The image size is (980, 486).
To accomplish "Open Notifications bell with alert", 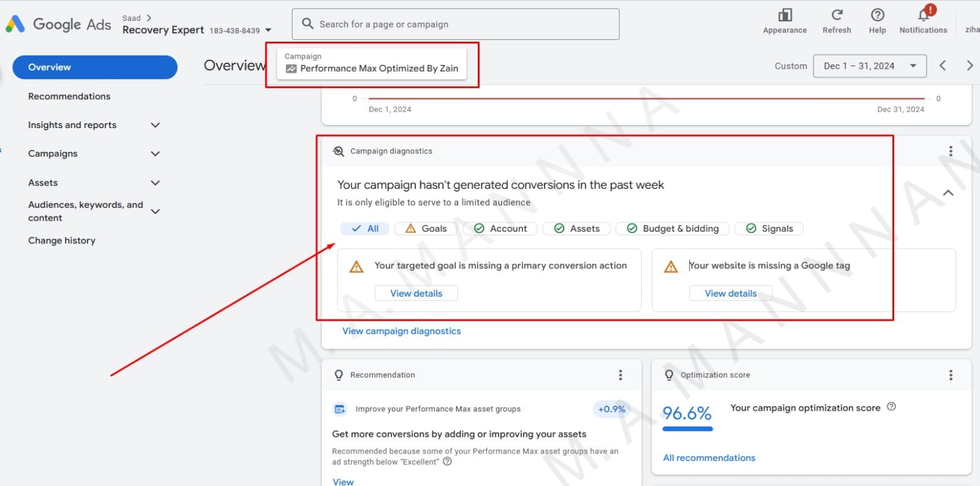I will [x=924, y=15].
